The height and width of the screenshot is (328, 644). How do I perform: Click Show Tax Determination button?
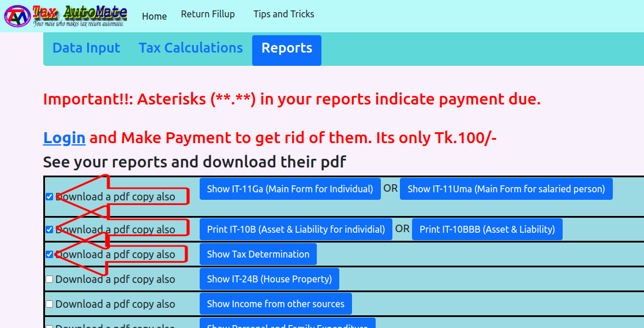(258, 254)
